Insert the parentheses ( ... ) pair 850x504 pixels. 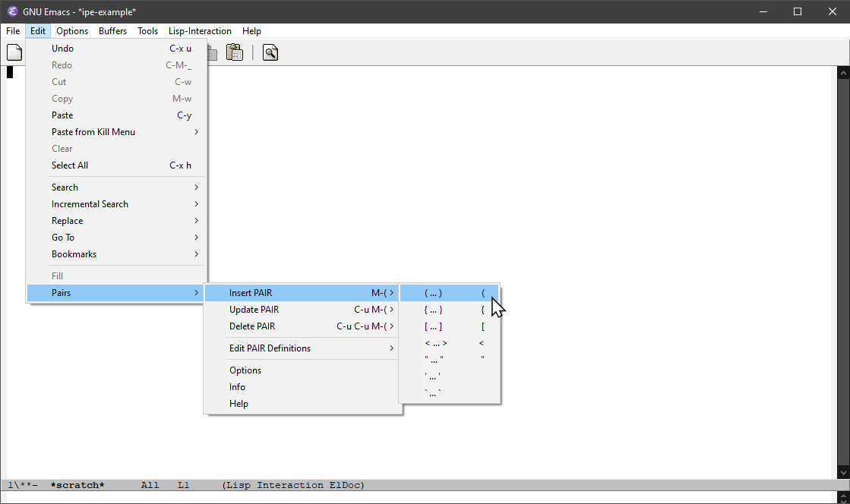pyautogui.click(x=450, y=293)
